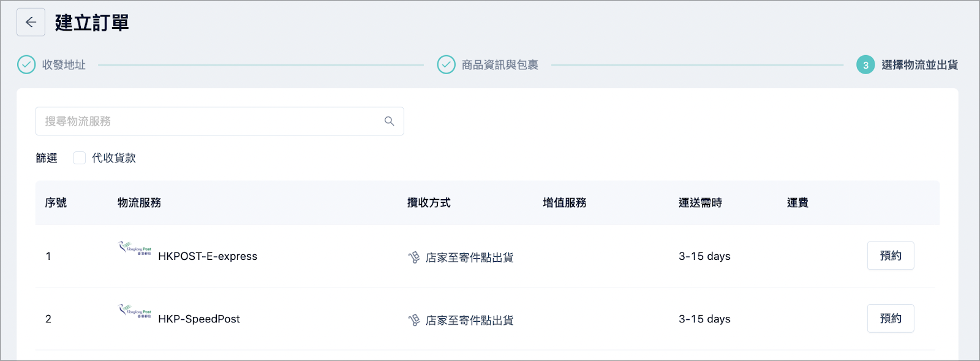This screenshot has width=980, height=361.
Task: Go back using the arrow button
Action: tap(31, 23)
